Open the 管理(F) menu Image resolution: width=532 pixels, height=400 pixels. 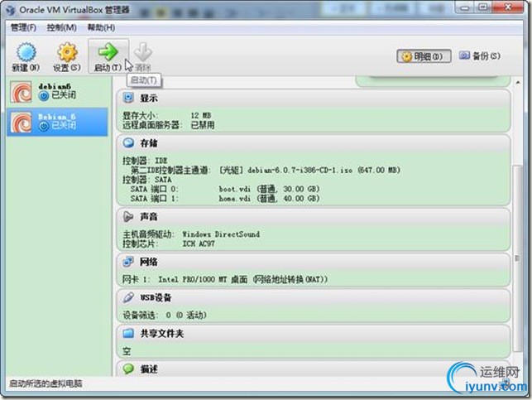[23, 27]
